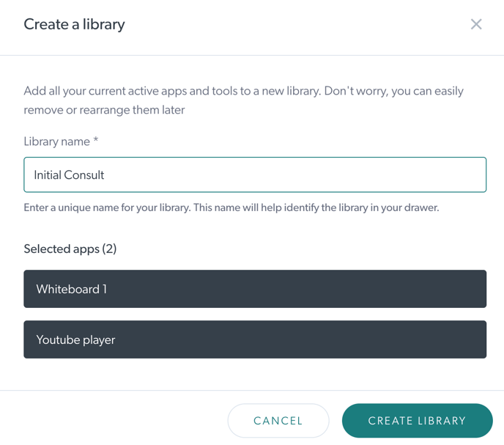Click the 'Create a library' dialog title
This screenshot has height=445, width=504.
[74, 24]
